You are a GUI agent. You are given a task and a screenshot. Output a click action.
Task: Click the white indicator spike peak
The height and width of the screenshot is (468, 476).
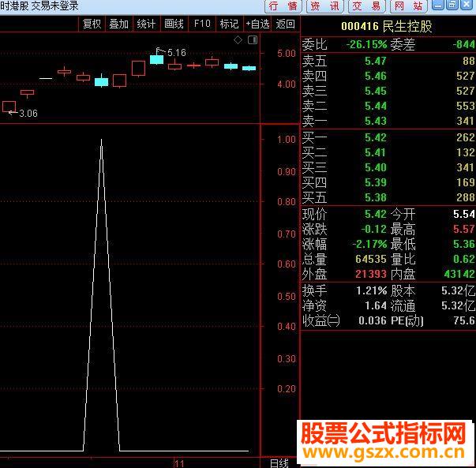click(101, 140)
